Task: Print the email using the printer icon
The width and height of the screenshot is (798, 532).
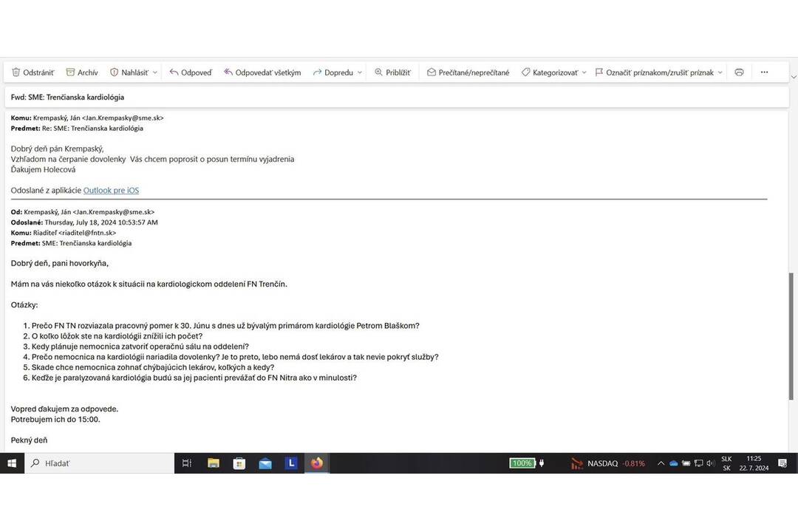Action: click(739, 72)
